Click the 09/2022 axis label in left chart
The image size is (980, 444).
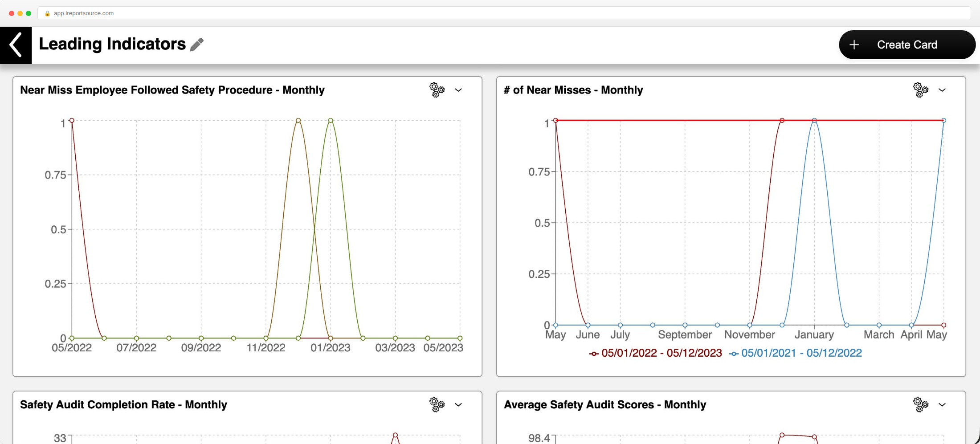click(x=201, y=348)
